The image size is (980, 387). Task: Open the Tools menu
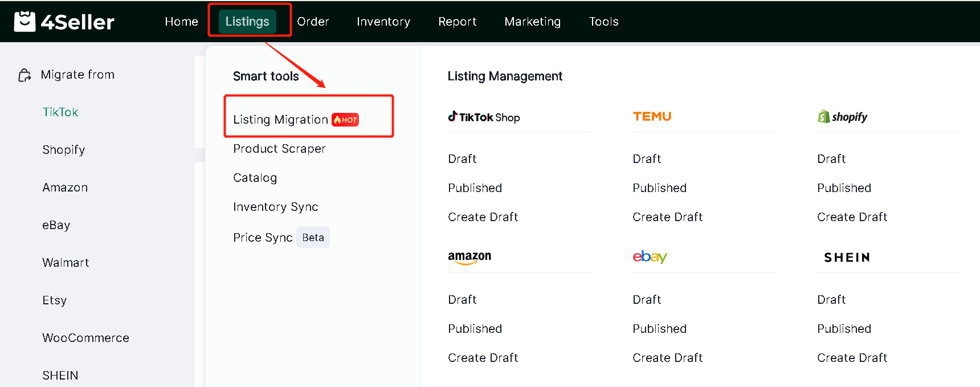603,22
